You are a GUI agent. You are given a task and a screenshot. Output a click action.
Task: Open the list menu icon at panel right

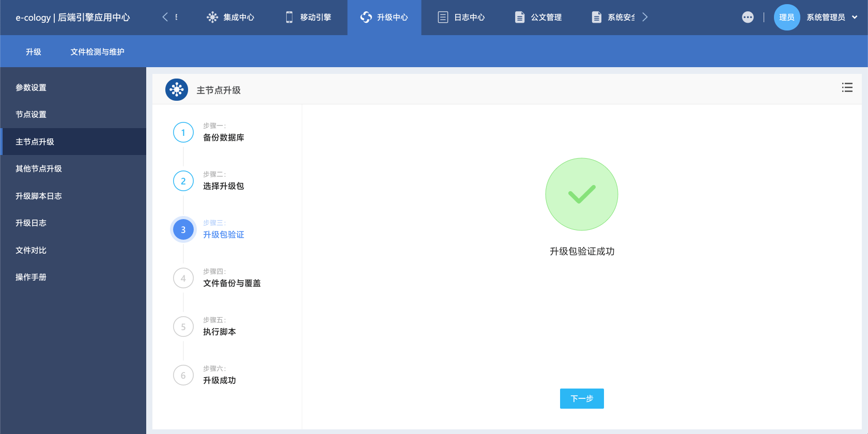pos(847,87)
